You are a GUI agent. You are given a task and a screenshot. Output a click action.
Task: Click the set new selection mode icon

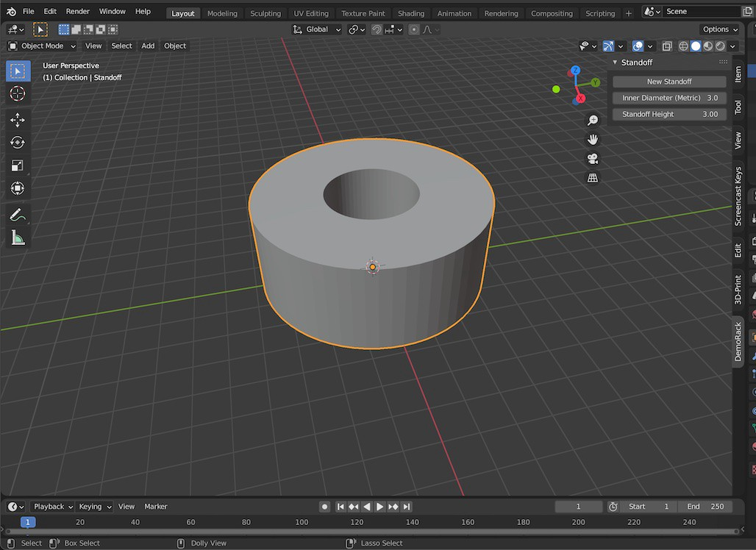[x=64, y=29]
